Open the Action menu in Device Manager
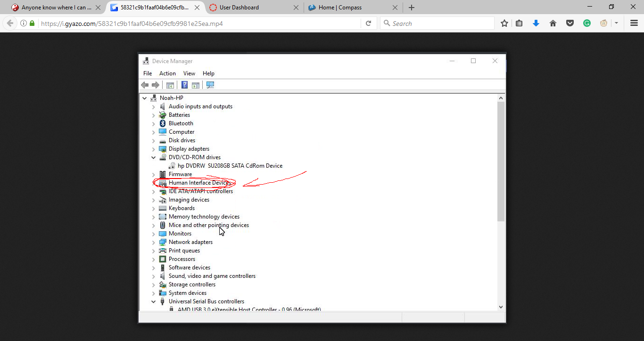The width and height of the screenshot is (644, 341). tap(167, 73)
